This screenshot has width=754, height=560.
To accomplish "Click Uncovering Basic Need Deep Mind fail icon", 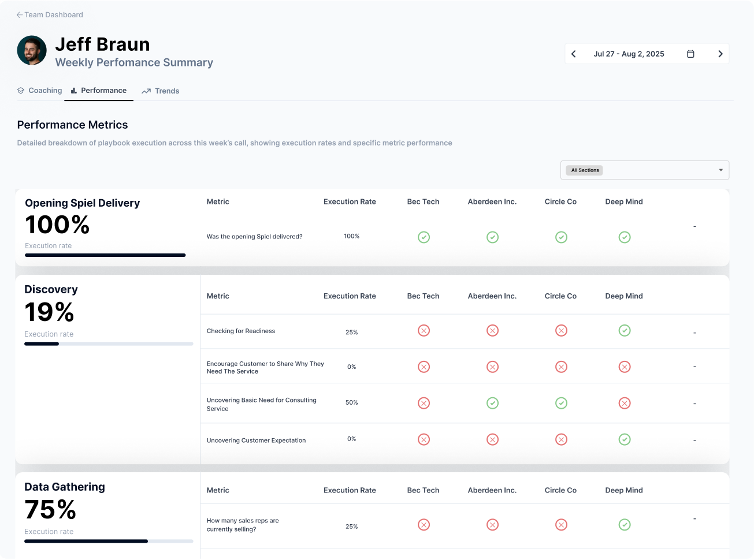I will [x=625, y=404].
